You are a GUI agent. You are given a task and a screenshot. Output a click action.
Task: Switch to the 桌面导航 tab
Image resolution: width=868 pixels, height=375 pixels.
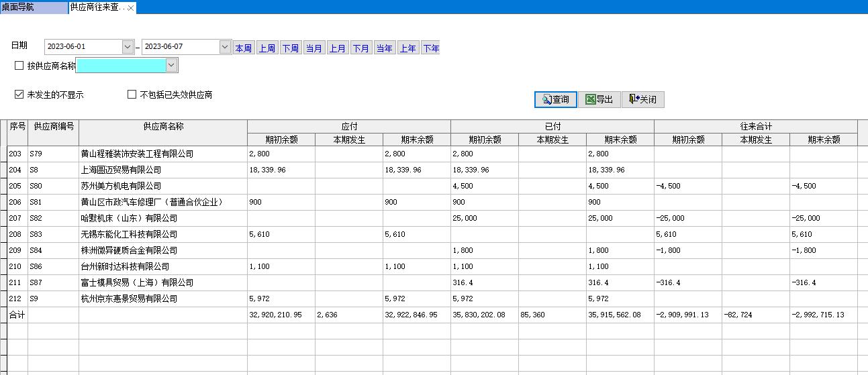point(34,7)
